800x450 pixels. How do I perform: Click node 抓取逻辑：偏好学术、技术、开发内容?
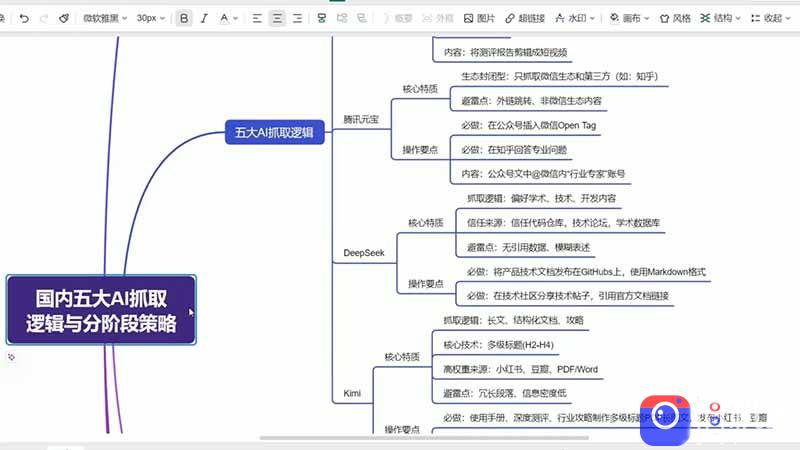(541, 198)
